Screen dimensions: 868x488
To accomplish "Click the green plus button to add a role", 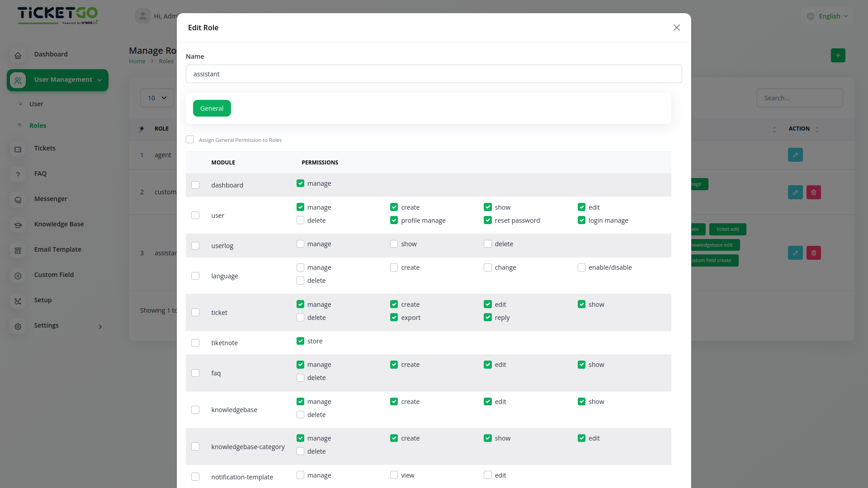I will coord(838,55).
